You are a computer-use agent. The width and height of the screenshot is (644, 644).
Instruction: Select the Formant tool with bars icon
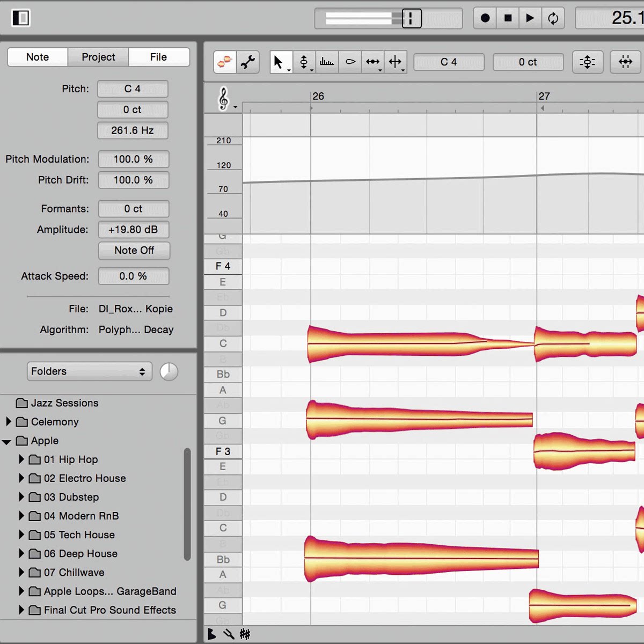click(x=327, y=62)
